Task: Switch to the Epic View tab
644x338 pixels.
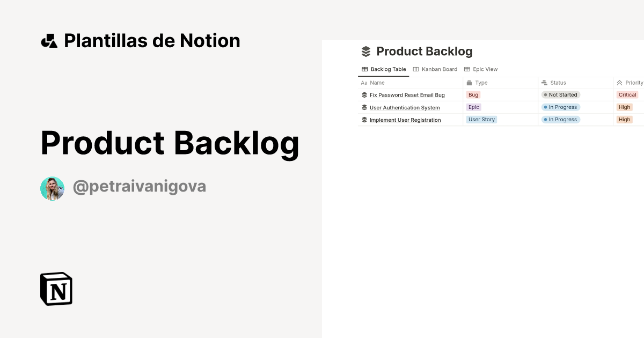Action: point(484,69)
